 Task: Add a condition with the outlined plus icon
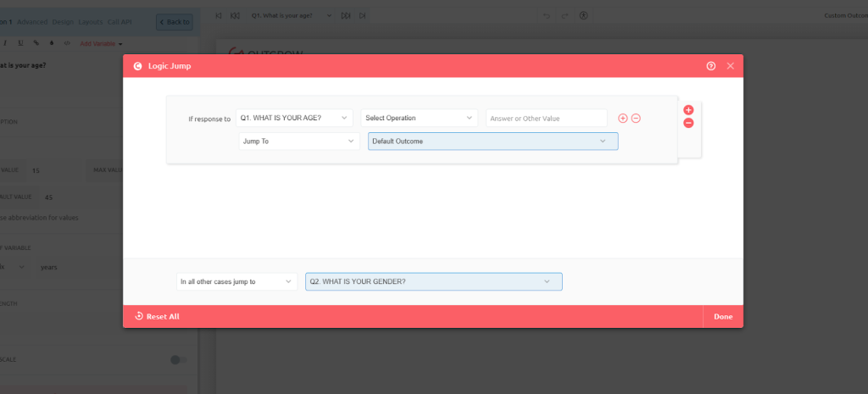[x=623, y=119]
